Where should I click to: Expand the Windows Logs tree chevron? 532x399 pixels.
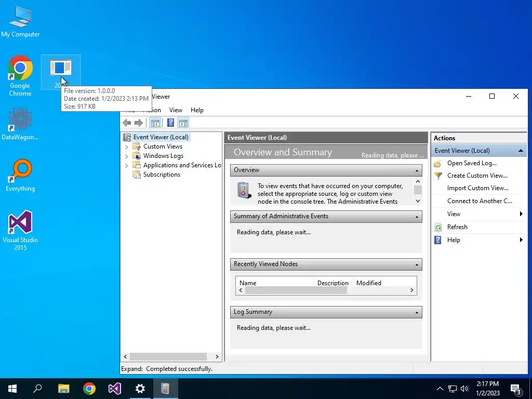pyautogui.click(x=127, y=156)
